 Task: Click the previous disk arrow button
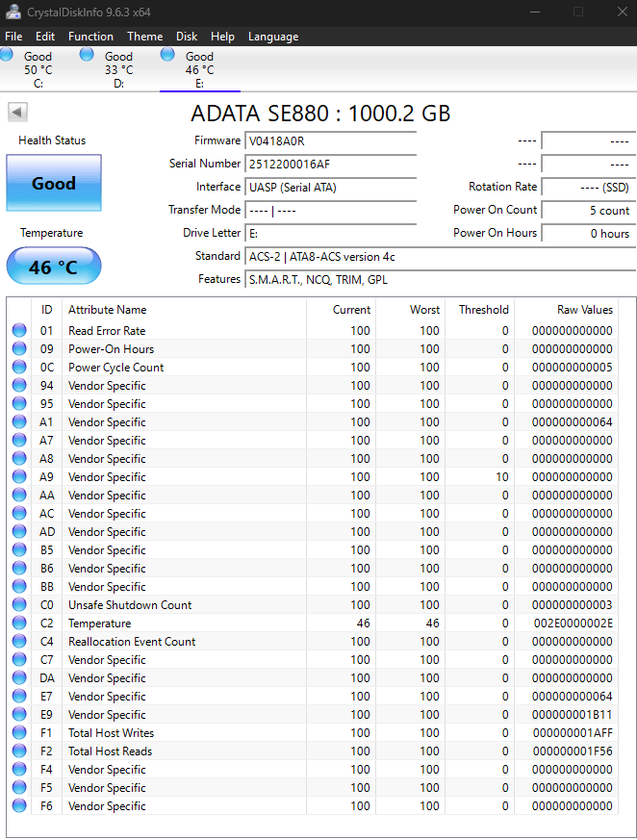point(17,113)
